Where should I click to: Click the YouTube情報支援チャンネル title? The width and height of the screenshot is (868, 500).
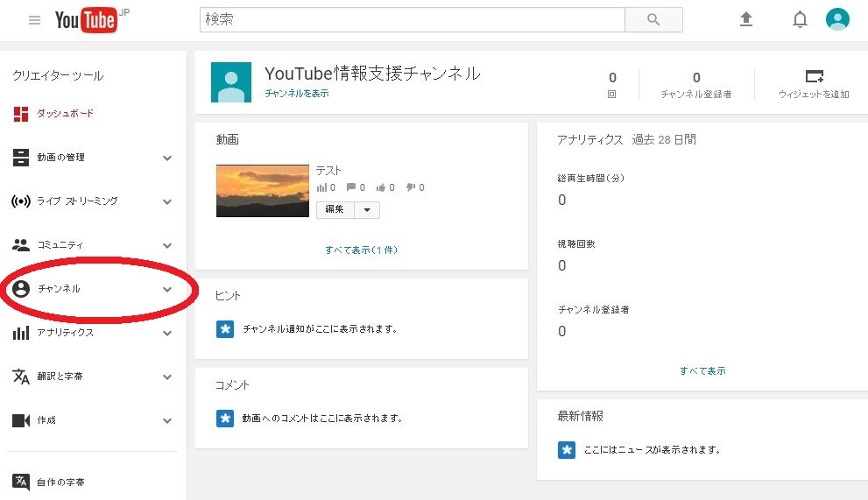click(x=372, y=73)
